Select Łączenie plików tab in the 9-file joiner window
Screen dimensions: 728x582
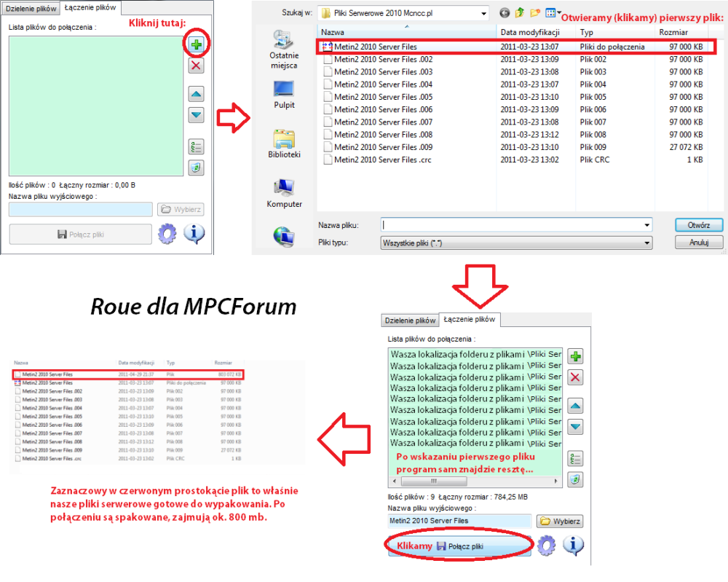pos(470,320)
